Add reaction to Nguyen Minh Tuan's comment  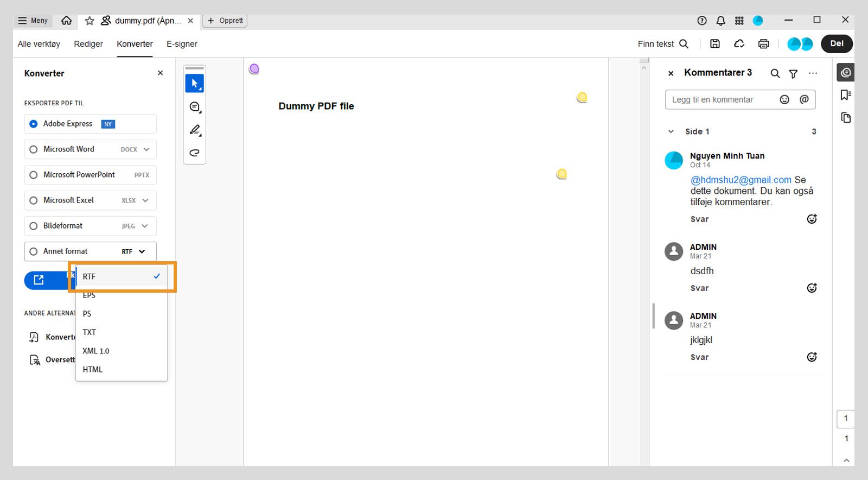tap(812, 219)
